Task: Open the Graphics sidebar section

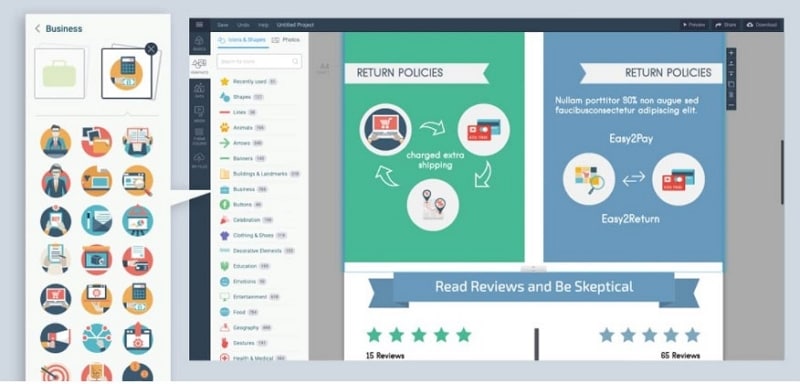Action: (199, 66)
